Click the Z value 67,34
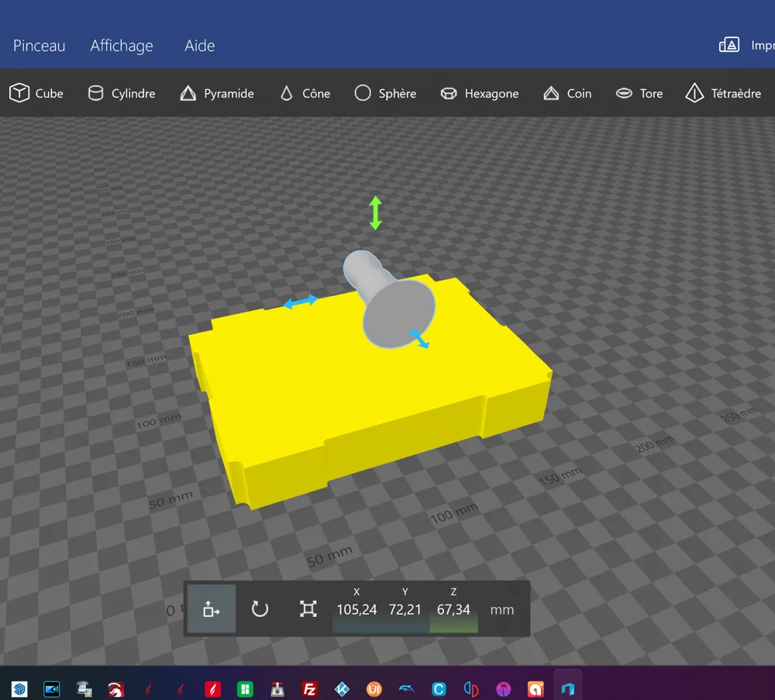 point(453,609)
